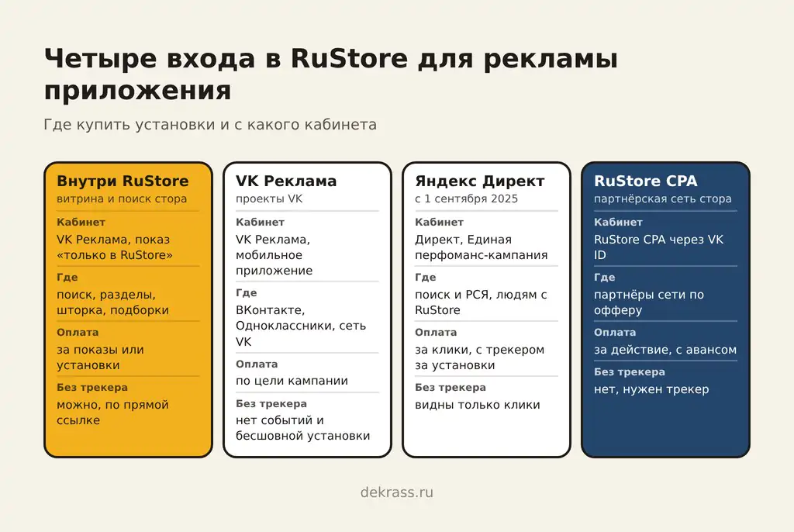Click the text «видны только клики»
Image resolution: width=794 pixels, height=532 pixels.
[x=478, y=405]
